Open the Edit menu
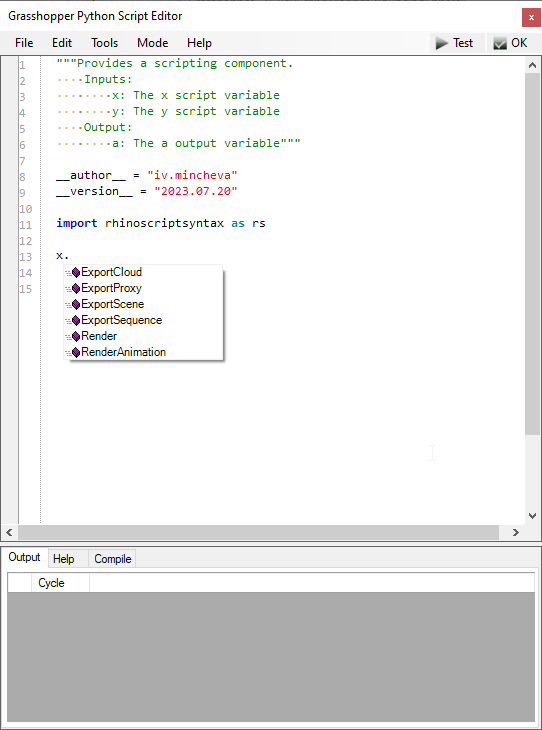 click(x=62, y=43)
